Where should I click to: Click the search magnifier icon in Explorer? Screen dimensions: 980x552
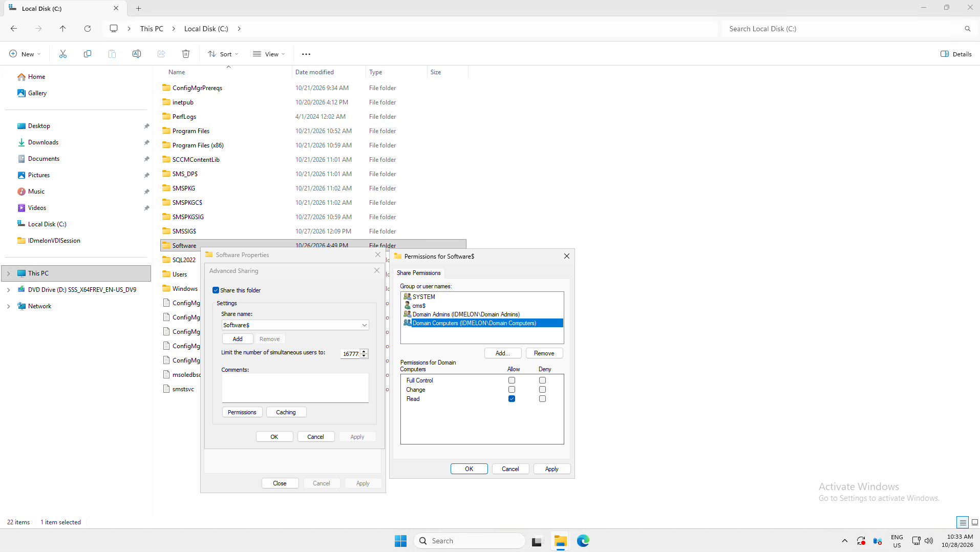968,29
